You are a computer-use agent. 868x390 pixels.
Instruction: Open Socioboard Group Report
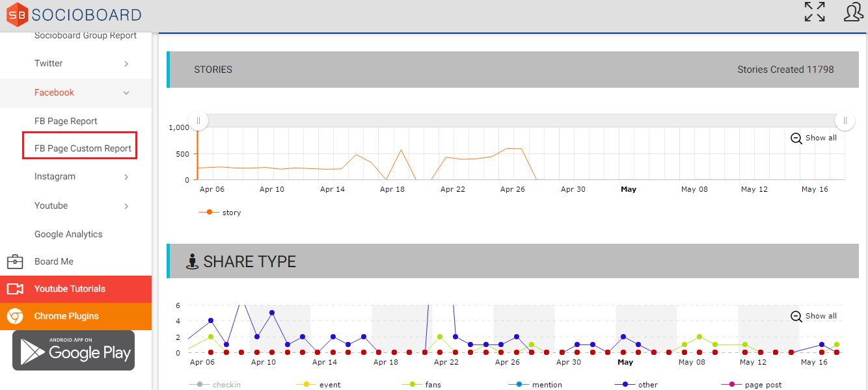click(85, 35)
